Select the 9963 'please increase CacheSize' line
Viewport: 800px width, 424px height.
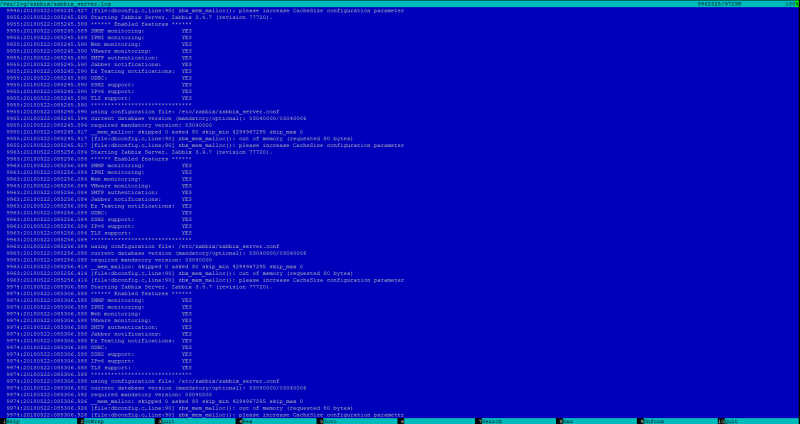tap(206, 280)
